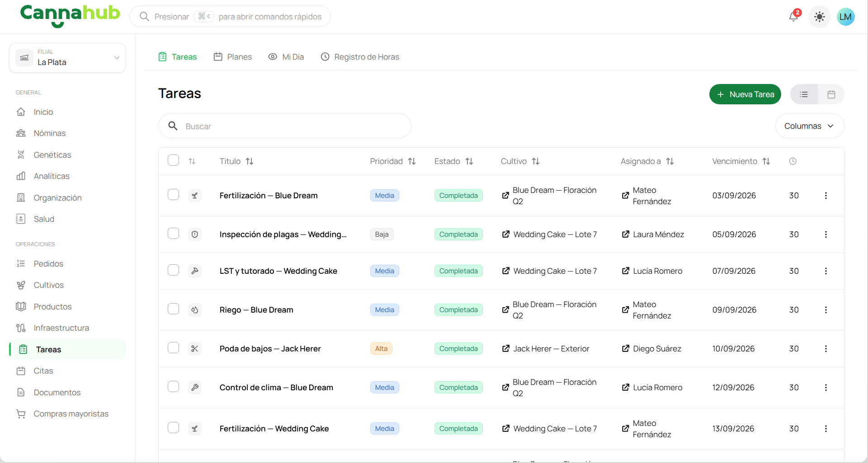Open the LM user avatar menu
Image resolution: width=868 pixels, height=463 pixels.
click(x=845, y=17)
